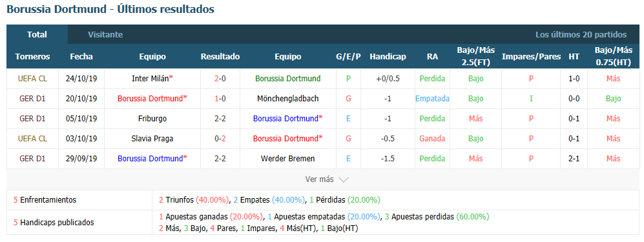This screenshot has width=644, height=242.
Task: Click GER D1 tournament for 20/10/19 match
Action: (x=32, y=99)
